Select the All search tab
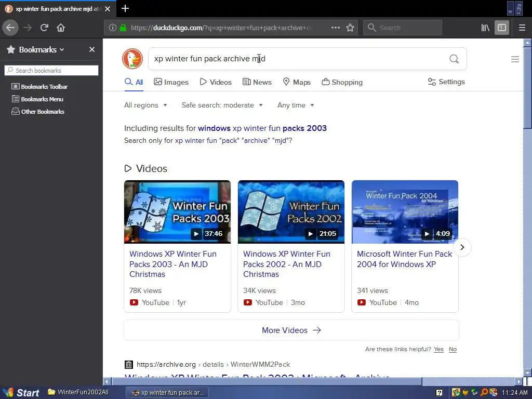Screen dimensions: 532x399 pyautogui.click(x=134, y=82)
